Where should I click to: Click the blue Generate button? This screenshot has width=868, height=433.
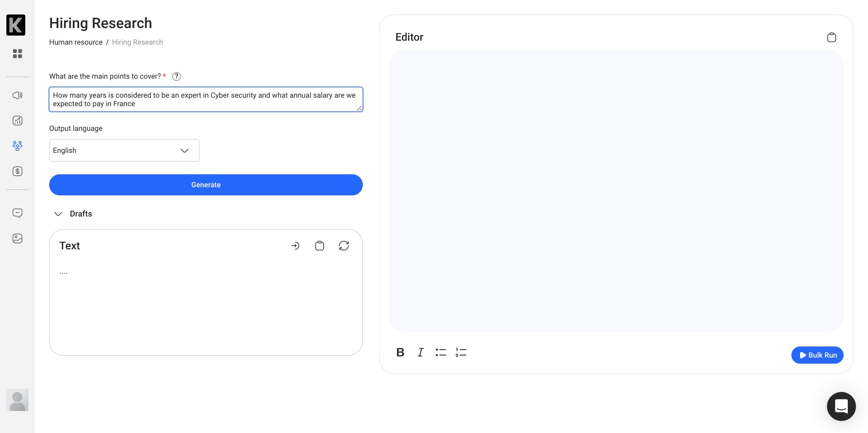[x=206, y=185]
